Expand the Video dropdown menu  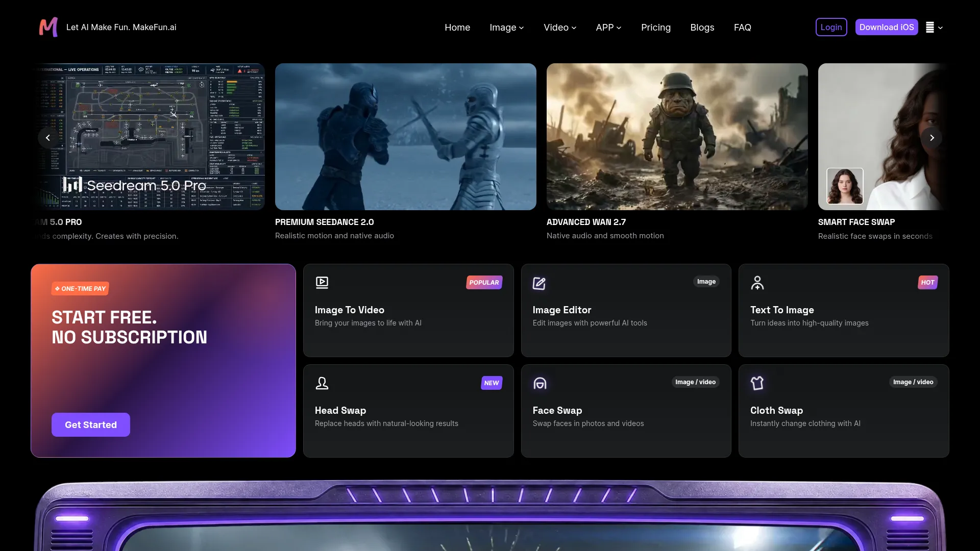(x=560, y=28)
